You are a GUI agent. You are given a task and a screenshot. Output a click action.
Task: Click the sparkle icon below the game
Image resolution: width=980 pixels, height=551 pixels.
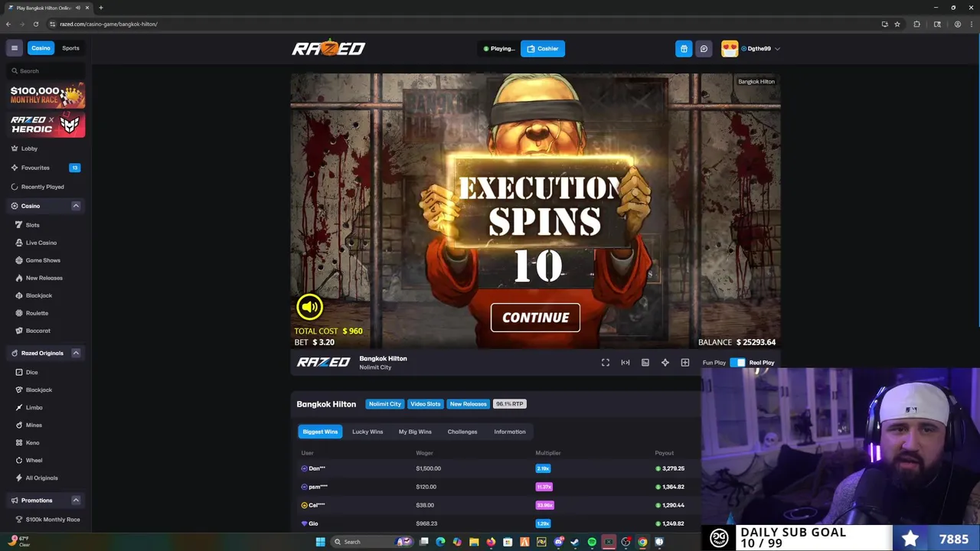[665, 363]
